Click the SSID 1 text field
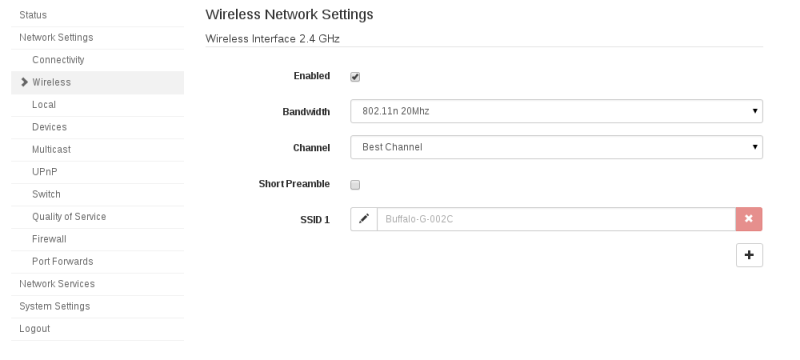The image size is (800, 360). pyautogui.click(x=556, y=219)
